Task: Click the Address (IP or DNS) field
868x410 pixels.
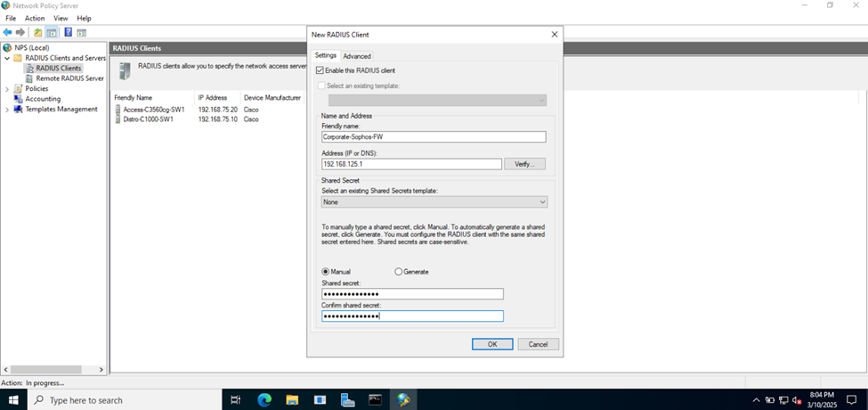Action: tap(411, 164)
